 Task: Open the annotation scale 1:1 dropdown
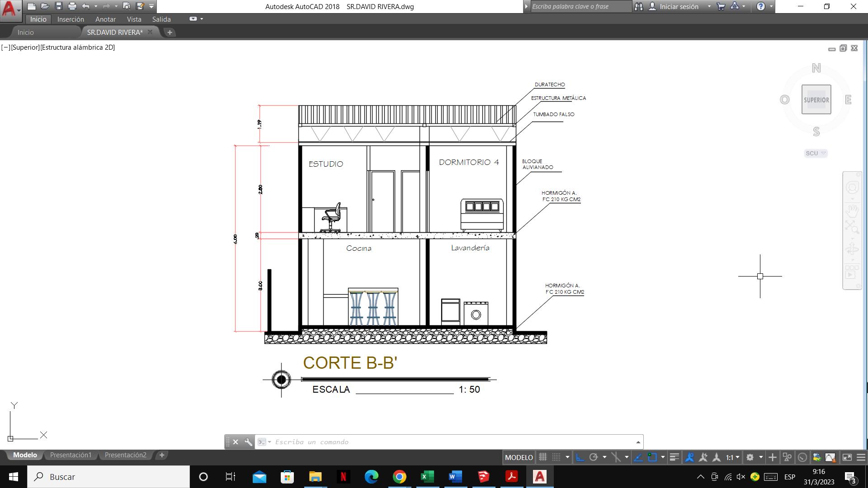(732, 457)
